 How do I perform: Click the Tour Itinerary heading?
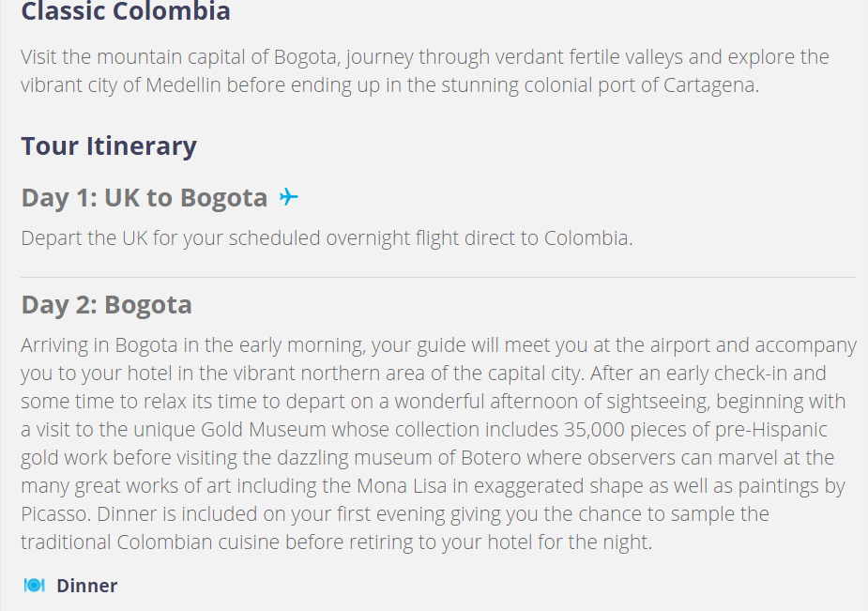[109, 146]
